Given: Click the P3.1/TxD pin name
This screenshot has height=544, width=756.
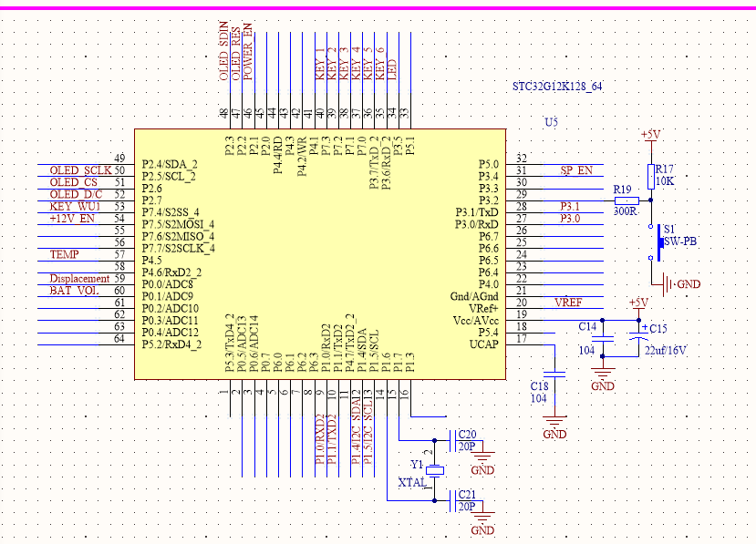Looking at the screenshot, I should coord(477,212).
